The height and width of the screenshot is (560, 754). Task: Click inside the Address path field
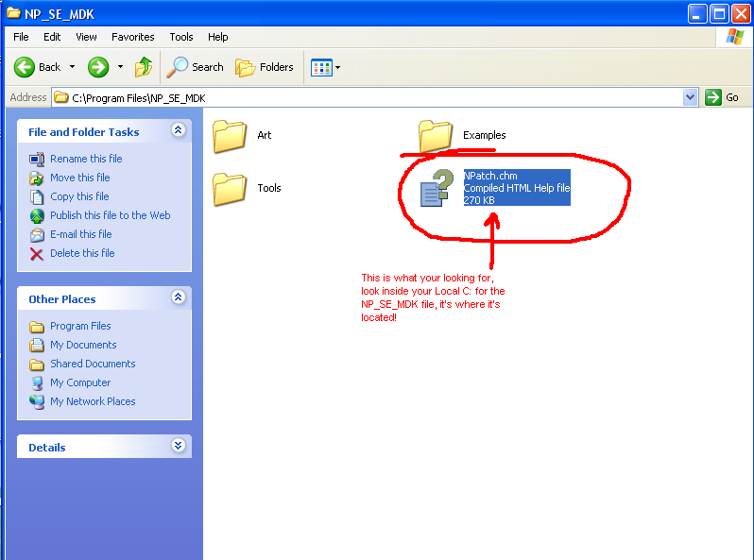pyautogui.click(x=378, y=97)
